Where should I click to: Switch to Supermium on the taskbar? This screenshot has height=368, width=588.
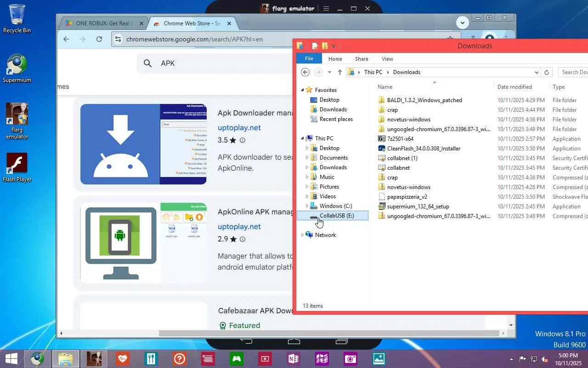(x=38, y=359)
